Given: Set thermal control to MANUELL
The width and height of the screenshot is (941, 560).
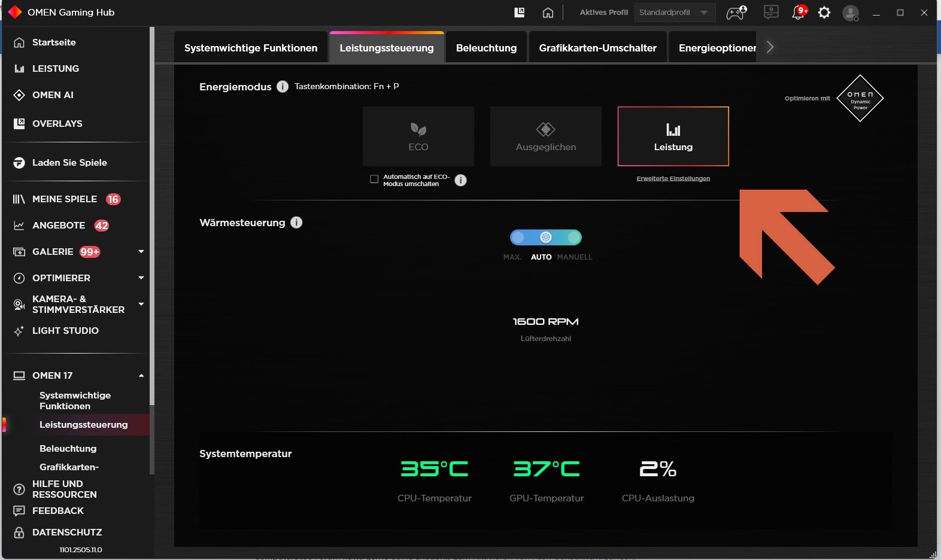Looking at the screenshot, I should (x=575, y=257).
